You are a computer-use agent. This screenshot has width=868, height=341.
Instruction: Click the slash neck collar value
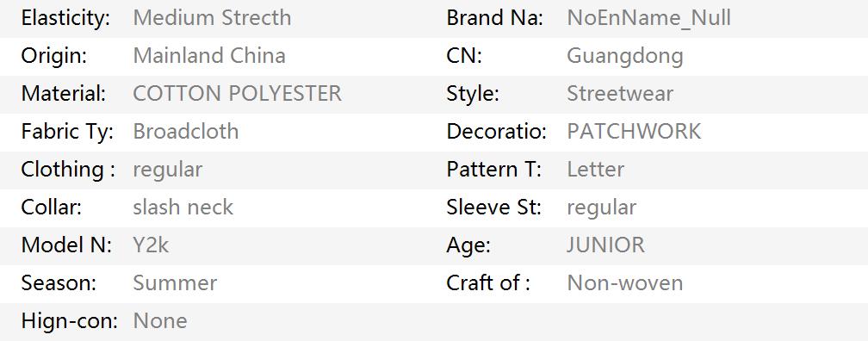183,208
